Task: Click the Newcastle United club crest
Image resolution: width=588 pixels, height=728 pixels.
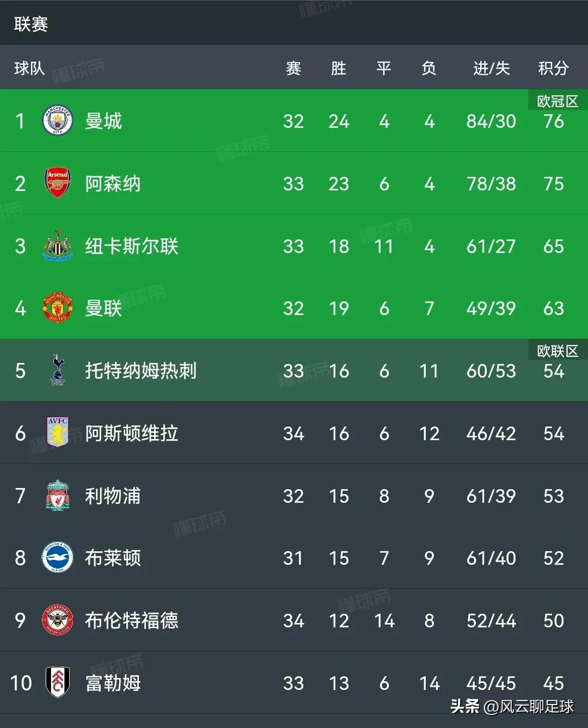Action: pos(58,246)
